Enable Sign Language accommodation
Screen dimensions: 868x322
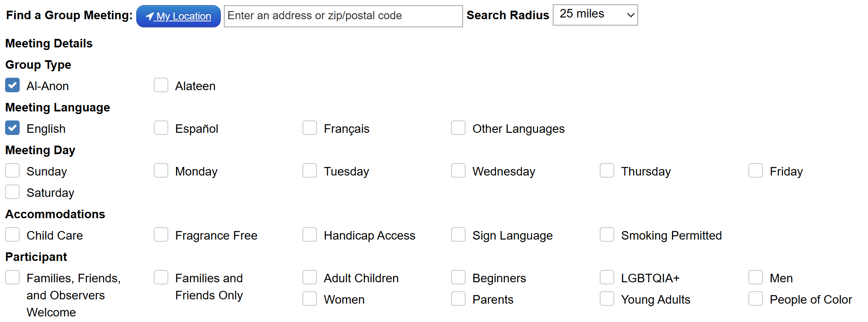coord(458,235)
